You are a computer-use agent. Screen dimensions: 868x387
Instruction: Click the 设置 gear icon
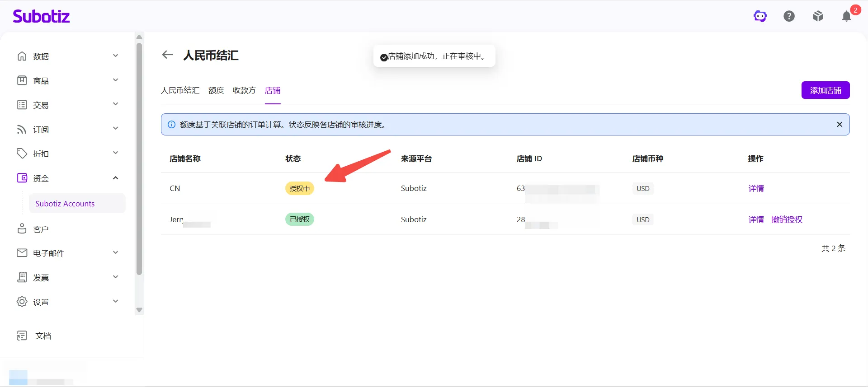click(22, 302)
